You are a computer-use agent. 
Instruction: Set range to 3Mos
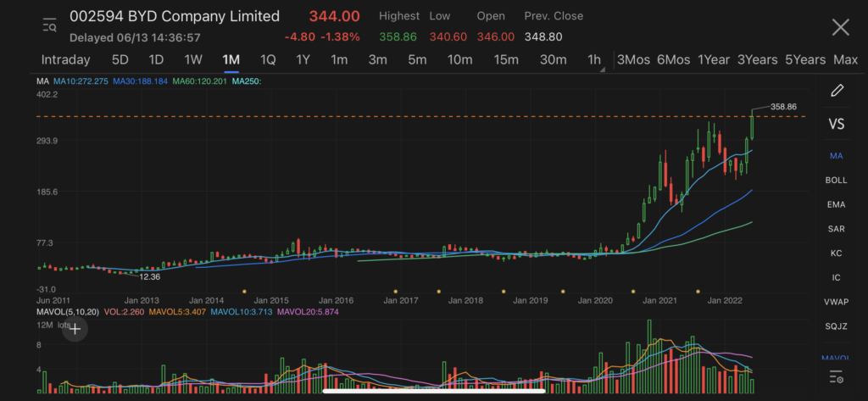[x=633, y=60]
